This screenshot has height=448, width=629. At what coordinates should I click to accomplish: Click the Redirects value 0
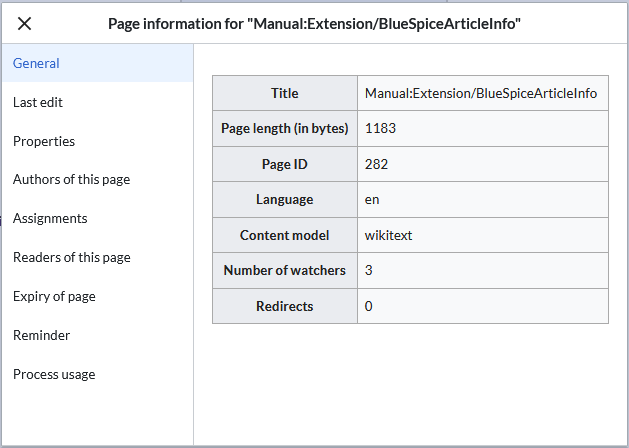369,306
